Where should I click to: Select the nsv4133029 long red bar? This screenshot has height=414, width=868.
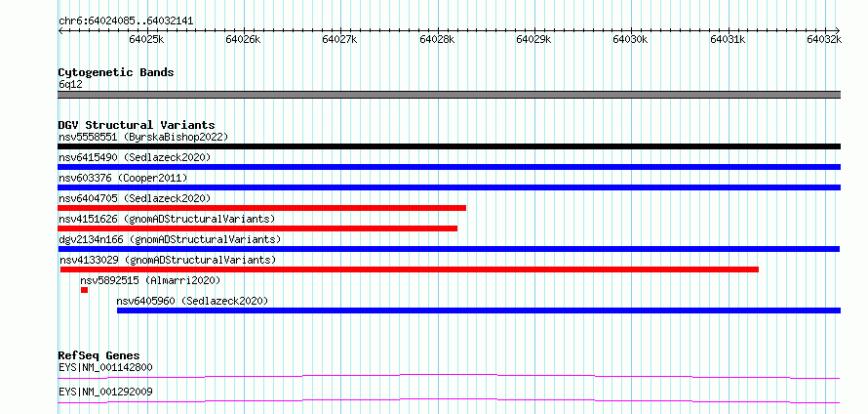(x=410, y=269)
